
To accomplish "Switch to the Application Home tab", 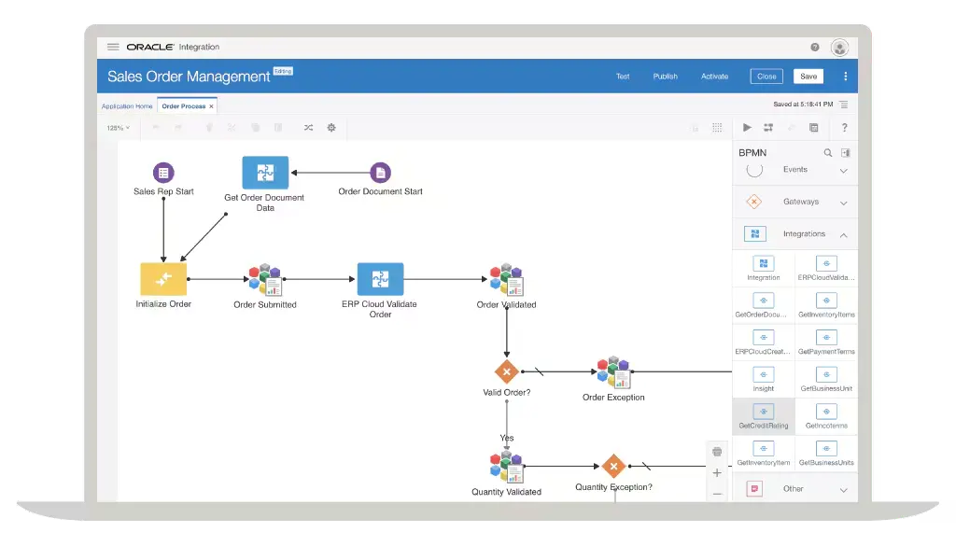I will (x=127, y=106).
